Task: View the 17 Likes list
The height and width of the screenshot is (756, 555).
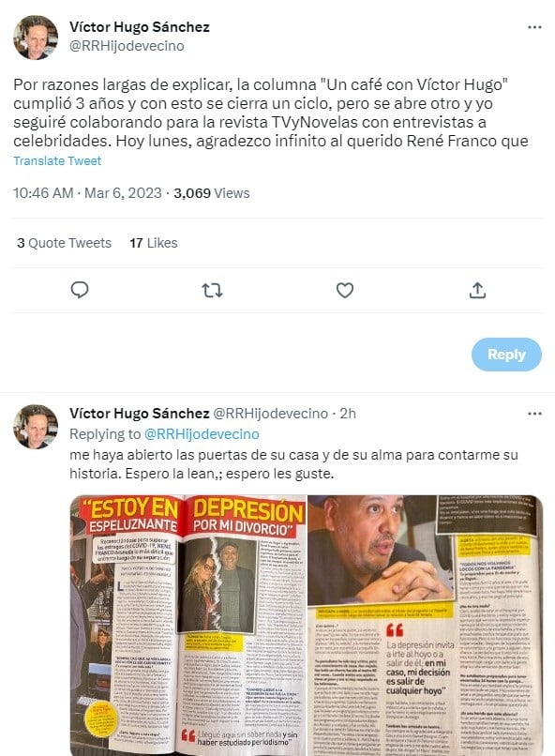Action: 153,243
